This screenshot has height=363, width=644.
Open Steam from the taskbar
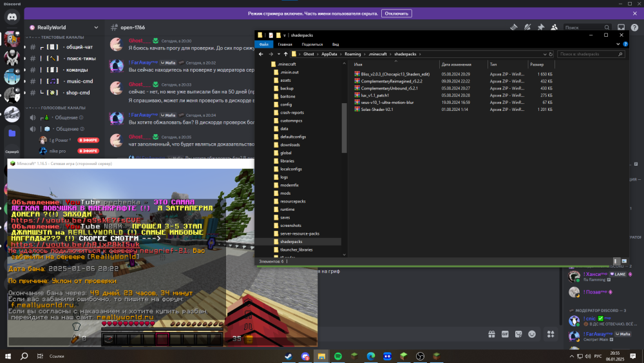[289, 357]
